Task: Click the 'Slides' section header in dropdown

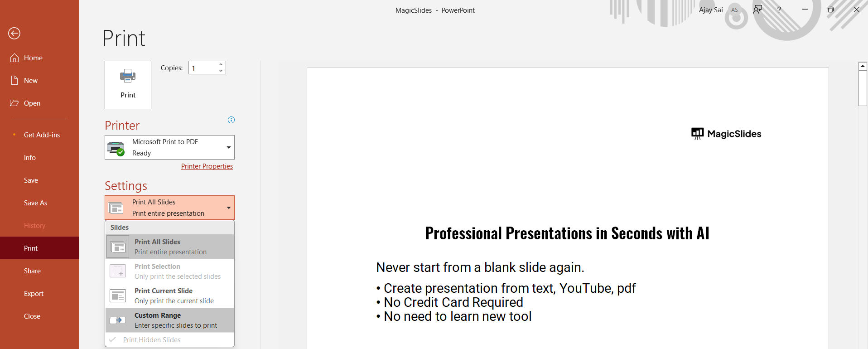Action: click(120, 228)
